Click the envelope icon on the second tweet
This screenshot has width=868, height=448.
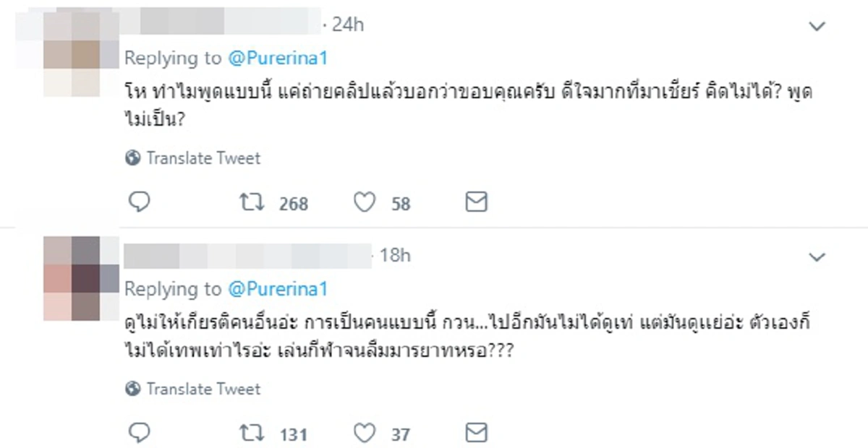pyautogui.click(x=475, y=433)
